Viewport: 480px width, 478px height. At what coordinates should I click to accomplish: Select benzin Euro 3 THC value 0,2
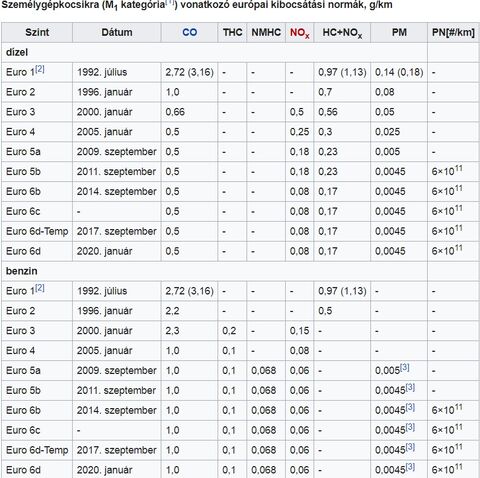pos(229,331)
